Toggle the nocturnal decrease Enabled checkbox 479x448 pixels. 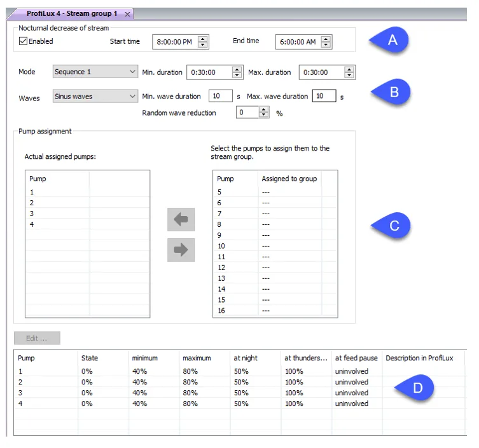(x=23, y=41)
